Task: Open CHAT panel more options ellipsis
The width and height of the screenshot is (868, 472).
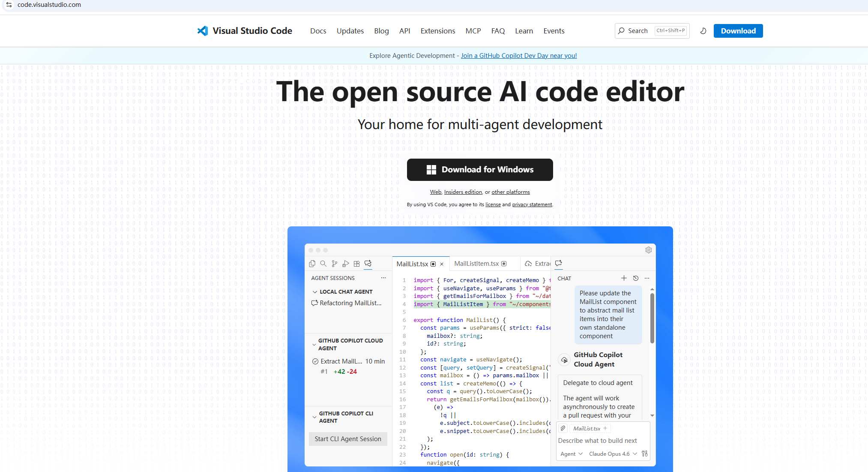Action: [x=647, y=278]
